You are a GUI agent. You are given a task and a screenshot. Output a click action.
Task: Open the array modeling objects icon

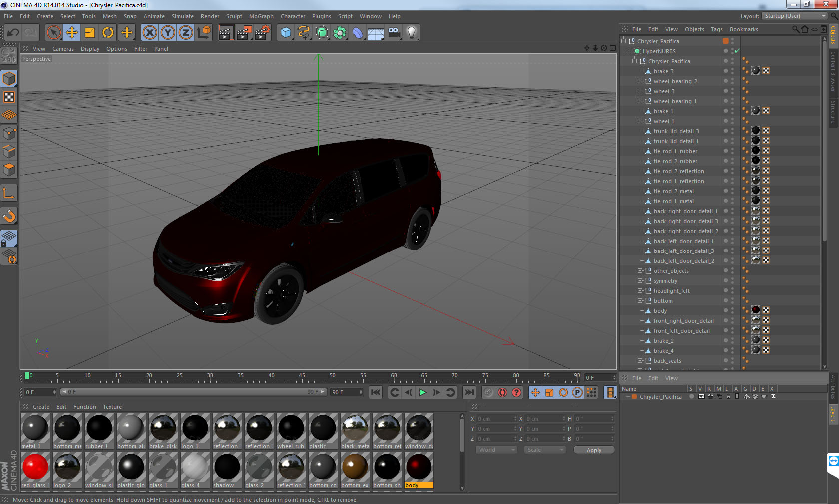click(x=340, y=33)
